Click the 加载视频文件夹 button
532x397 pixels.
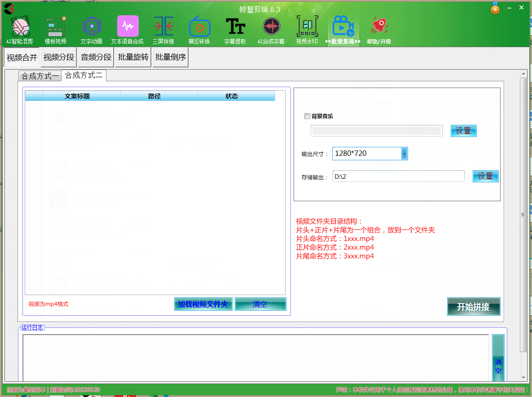click(203, 304)
